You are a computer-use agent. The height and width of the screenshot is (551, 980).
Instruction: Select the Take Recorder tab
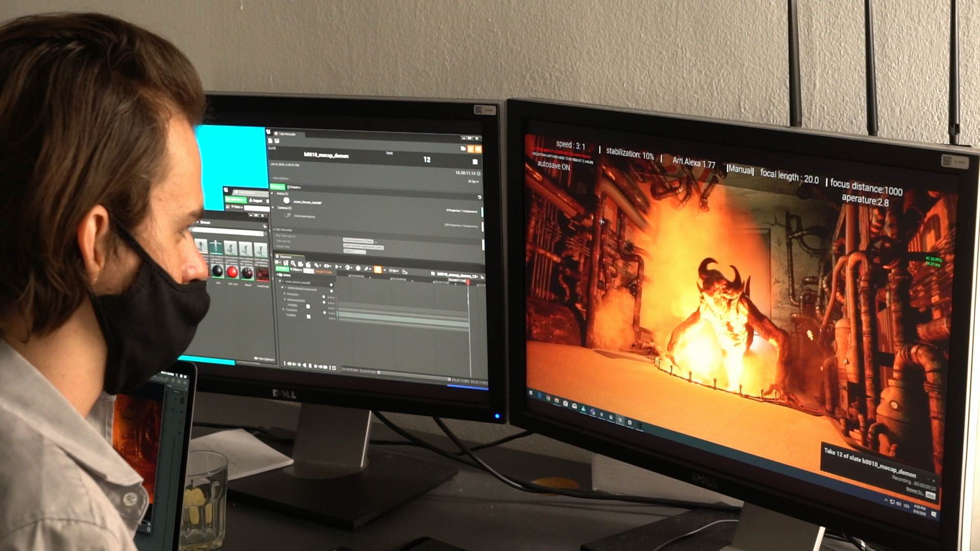(x=287, y=134)
